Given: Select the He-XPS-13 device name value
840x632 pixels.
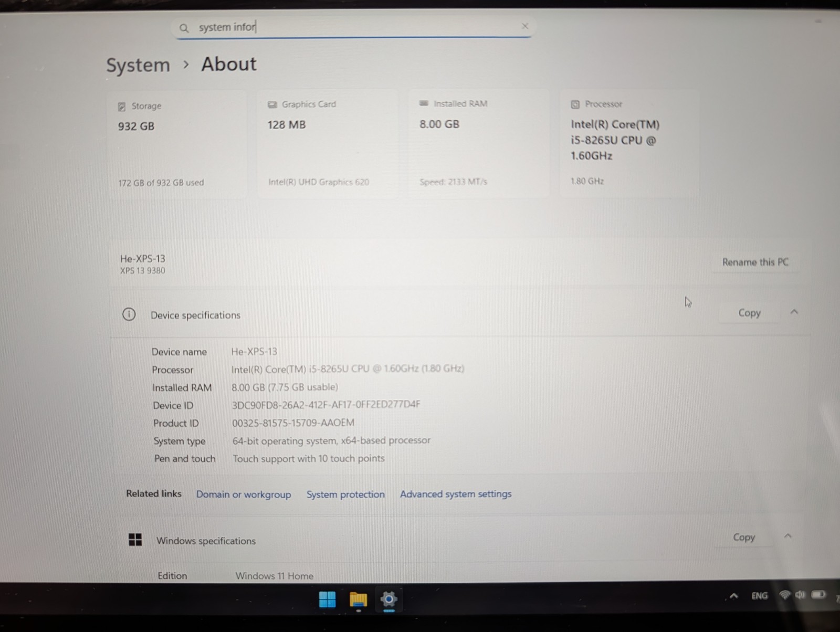Looking at the screenshot, I should click(254, 352).
